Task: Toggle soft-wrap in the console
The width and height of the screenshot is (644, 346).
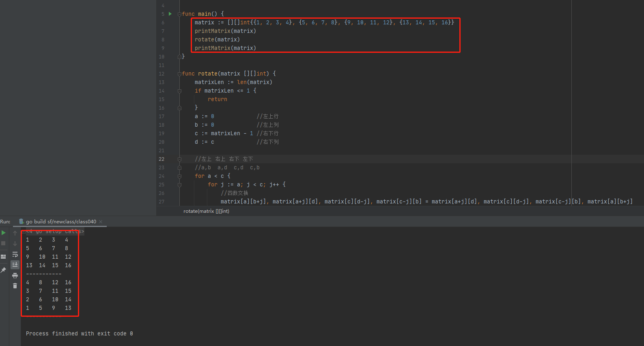Action: click(15, 254)
